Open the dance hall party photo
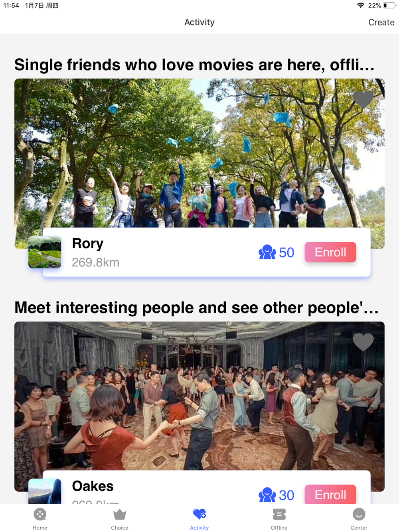This screenshot has width=399, height=532. (199, 396)
